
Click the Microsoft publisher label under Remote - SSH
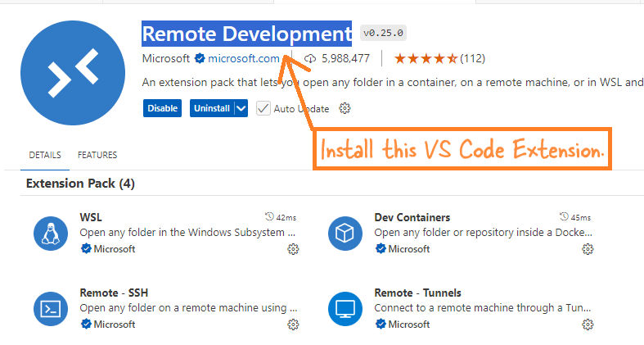click(115, 324)
